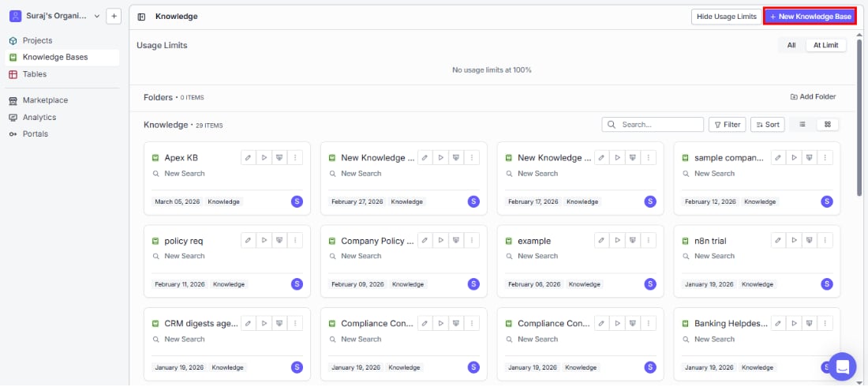The height and width of the screenshot is (387, 868).
Task: Edit the policy req knowledge base
Action: point(249,241)
